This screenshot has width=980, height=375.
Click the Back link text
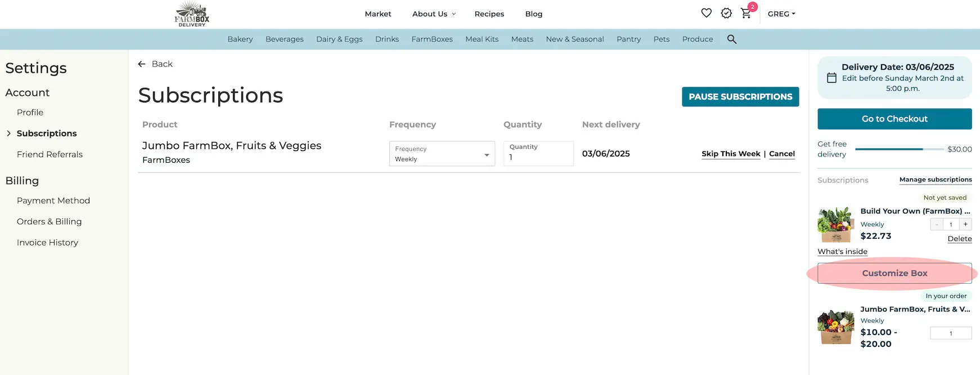click(162, 64)
